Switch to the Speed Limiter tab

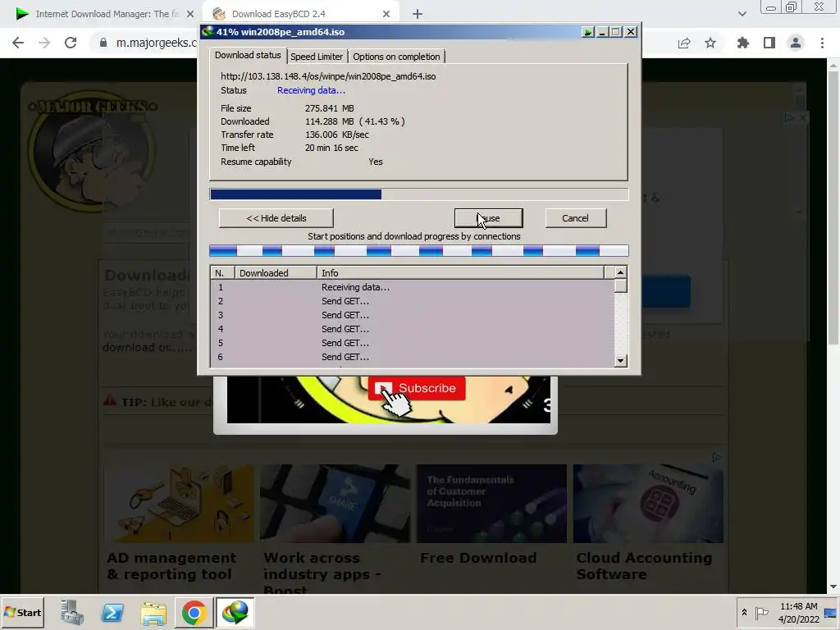(316, 57)
